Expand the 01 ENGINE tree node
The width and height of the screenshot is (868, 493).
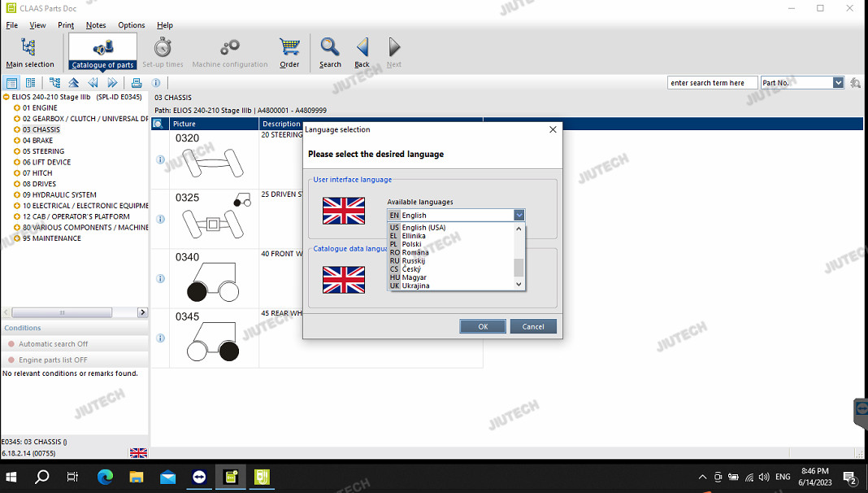(17, 107)
